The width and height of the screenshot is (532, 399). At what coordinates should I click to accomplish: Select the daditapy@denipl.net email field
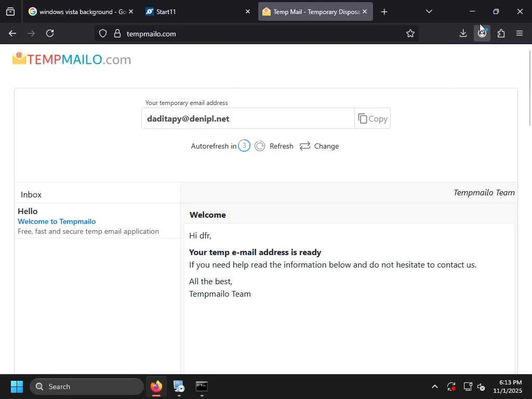pos(248,118)
